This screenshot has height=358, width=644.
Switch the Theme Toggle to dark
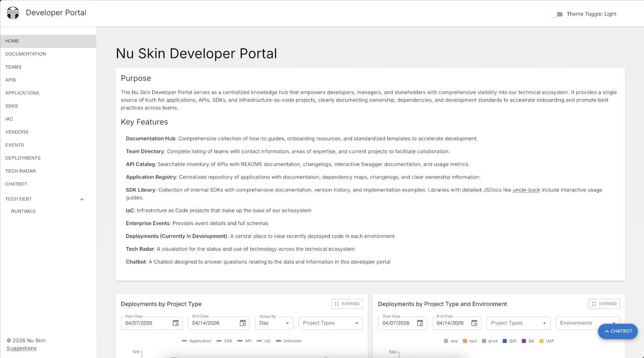click(x=557, y=14)
